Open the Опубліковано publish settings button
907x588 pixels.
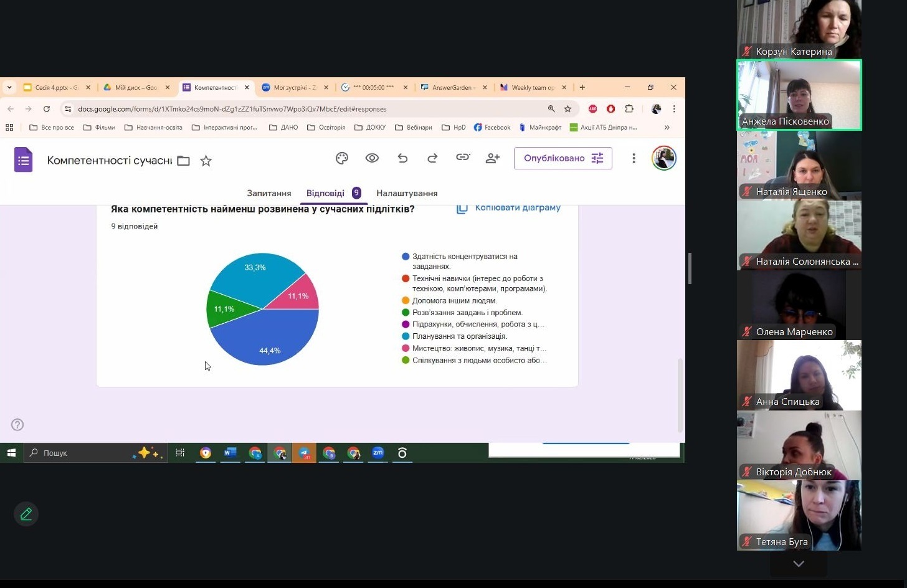[x=563, y=158]
